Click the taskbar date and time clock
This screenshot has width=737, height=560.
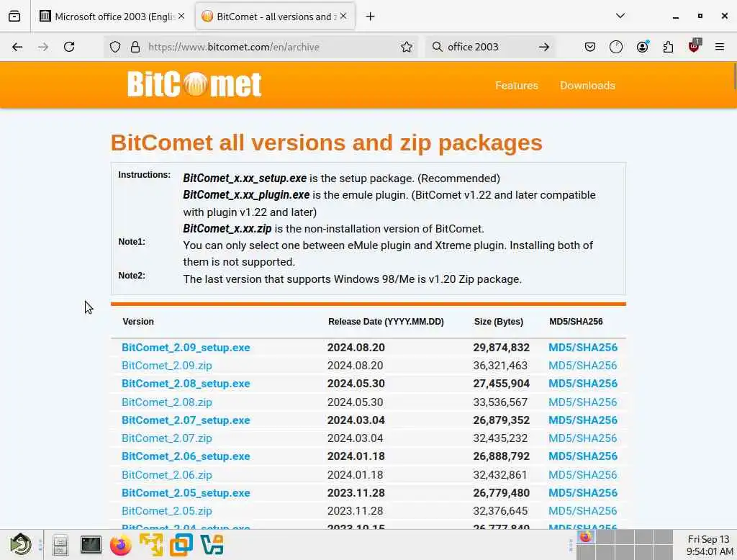coord(709,545)
